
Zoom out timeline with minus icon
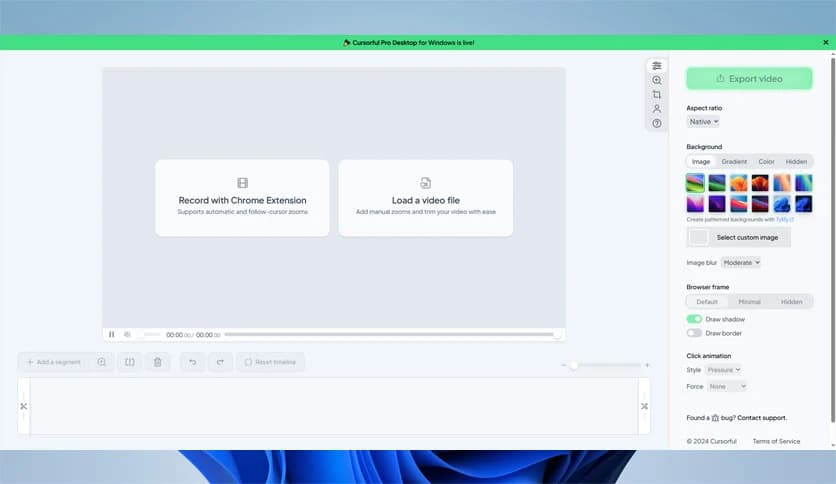[564, 365]
